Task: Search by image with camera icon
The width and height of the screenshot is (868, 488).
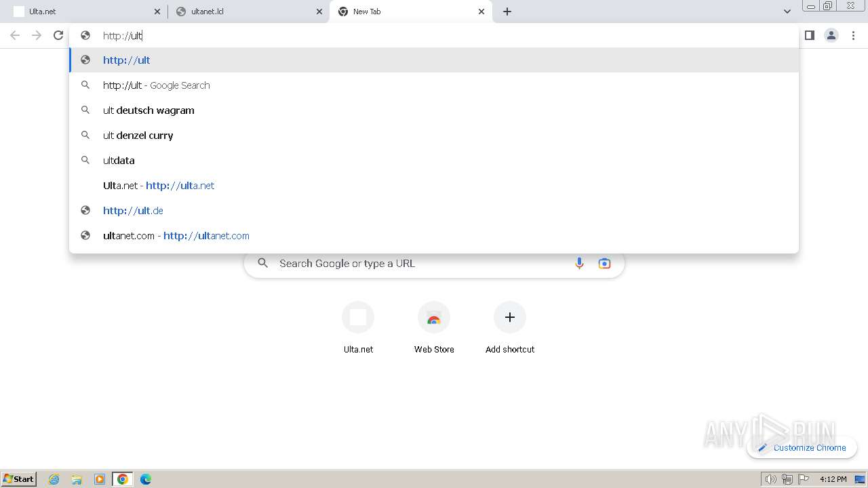Action: click(x=604, y=264)
